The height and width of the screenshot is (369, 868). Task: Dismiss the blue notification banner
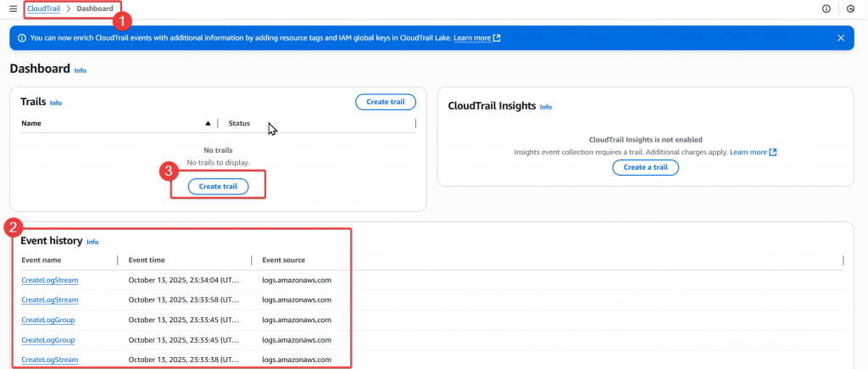point(841,37)
